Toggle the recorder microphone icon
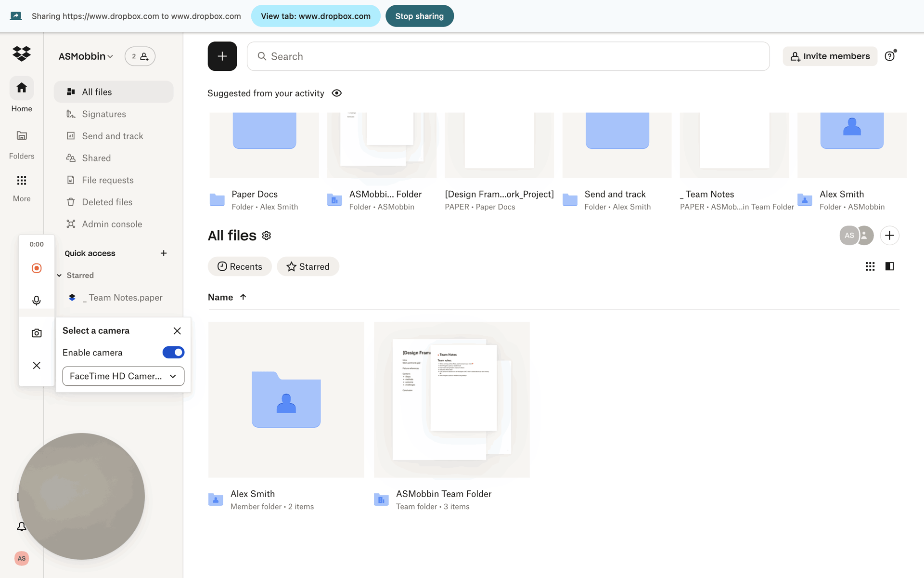This screenshot has height=578, width=924. tap(37, 301)
